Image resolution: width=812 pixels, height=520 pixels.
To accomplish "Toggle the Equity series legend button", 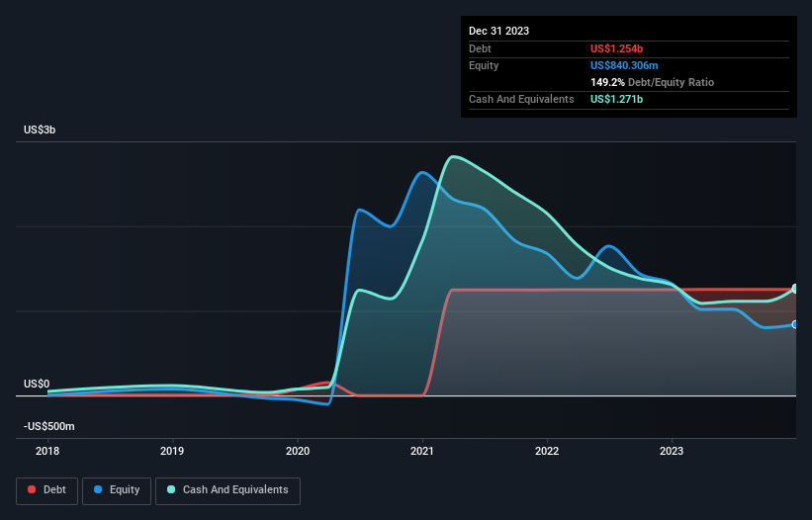I will tap(117, 490).
